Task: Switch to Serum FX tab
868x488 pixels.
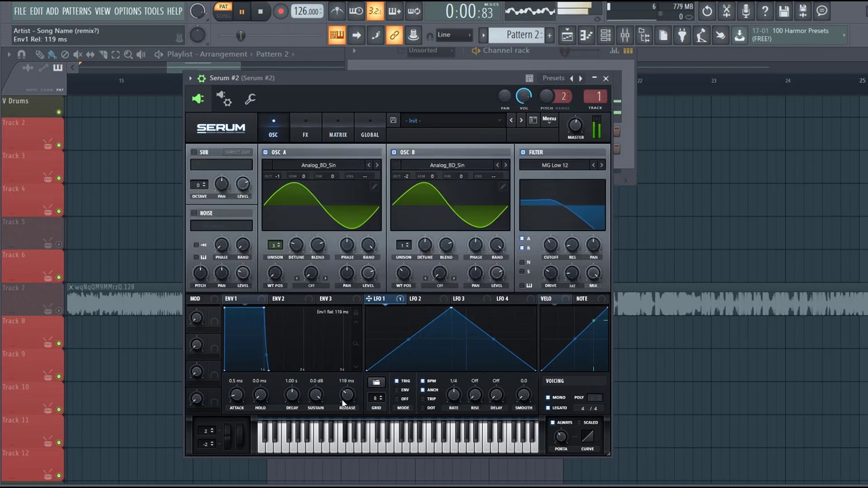Action: 305,127
